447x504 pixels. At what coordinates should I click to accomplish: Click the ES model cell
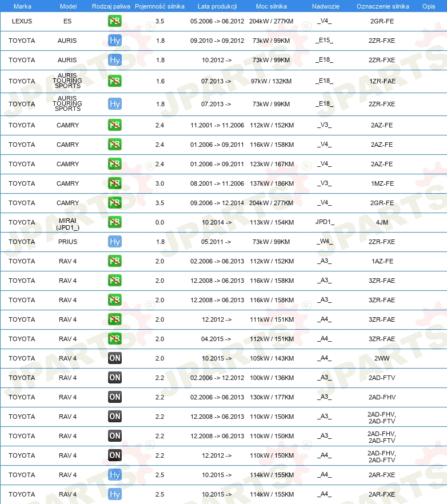[67, 21]
